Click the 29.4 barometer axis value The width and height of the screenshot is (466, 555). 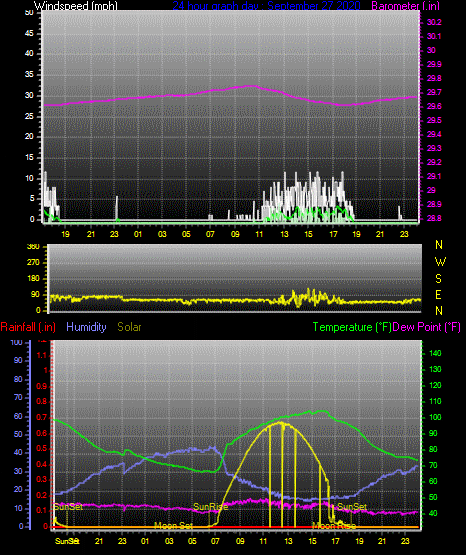[434, 134]
